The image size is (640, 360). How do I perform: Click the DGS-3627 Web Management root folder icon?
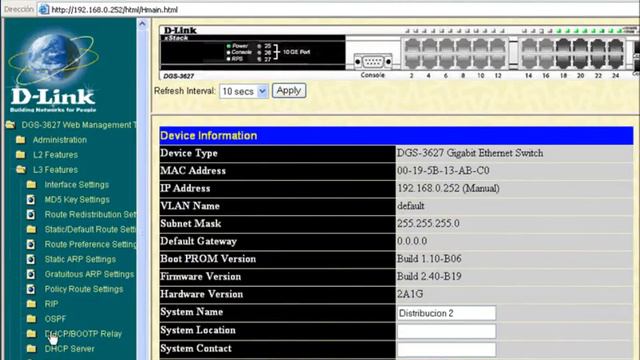click(x=10, y=125)
